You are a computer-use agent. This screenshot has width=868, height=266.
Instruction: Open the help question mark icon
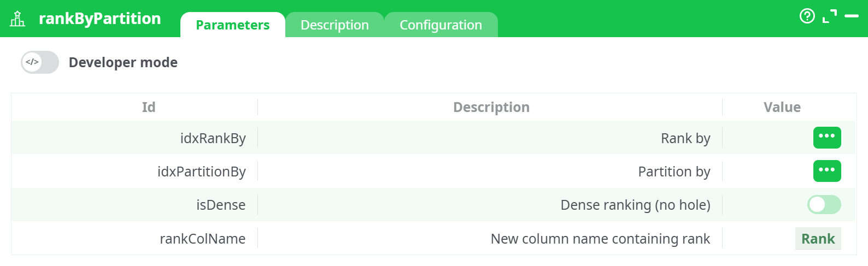807,16
